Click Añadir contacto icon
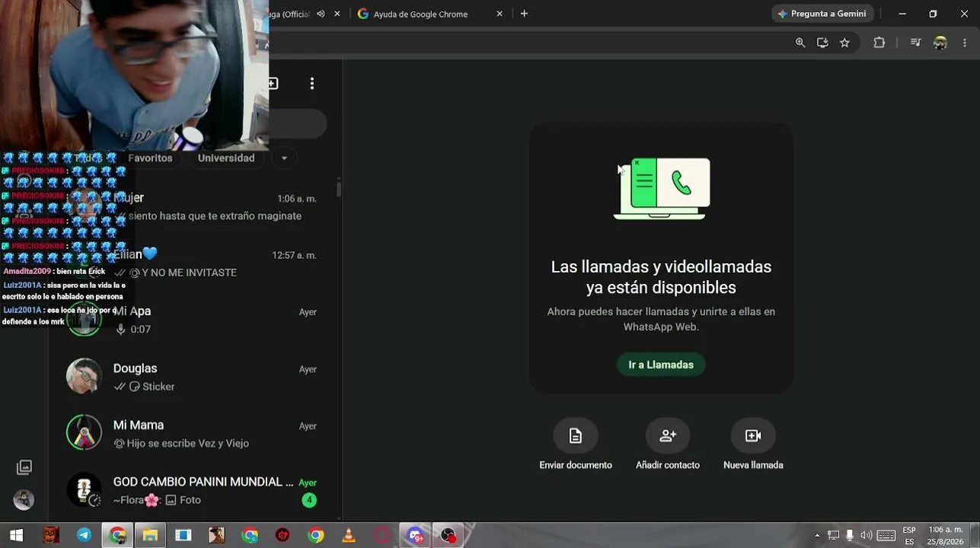Viewport: 980px width, 548px height. (x=668, y=435)
